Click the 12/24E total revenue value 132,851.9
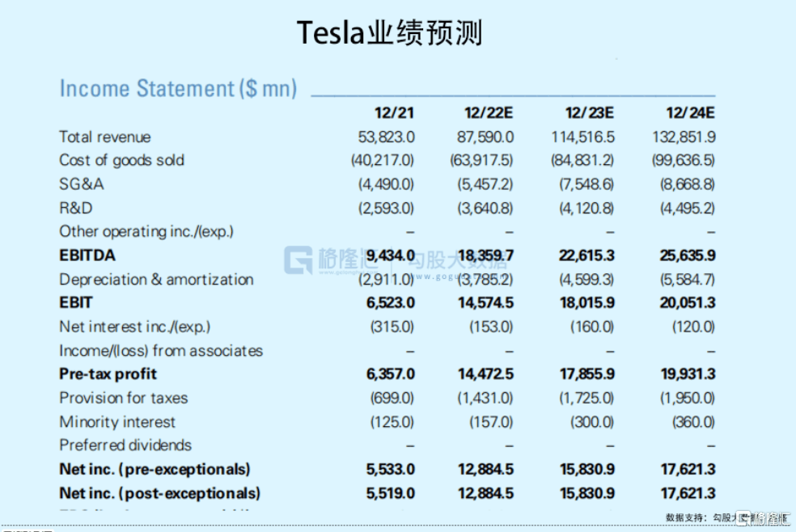Image resolution: width=796 pixels, height=532 pixels. 684,137
